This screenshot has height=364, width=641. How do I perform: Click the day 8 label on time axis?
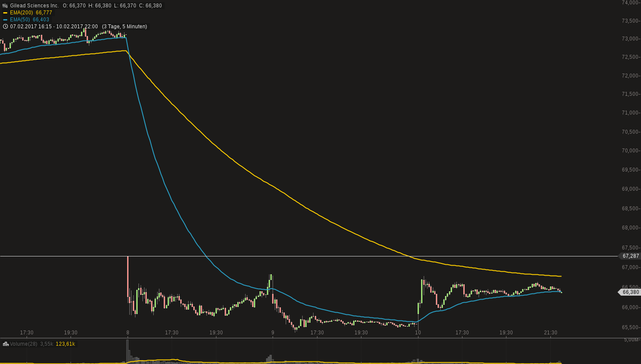tap(128, 333)
